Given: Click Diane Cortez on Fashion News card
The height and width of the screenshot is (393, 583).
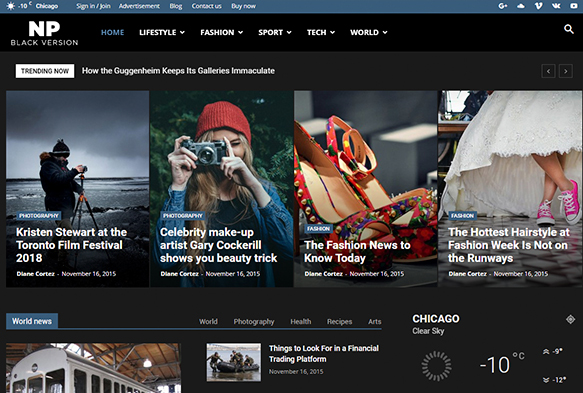Looking at the screenshot, I should coord(323,274).
